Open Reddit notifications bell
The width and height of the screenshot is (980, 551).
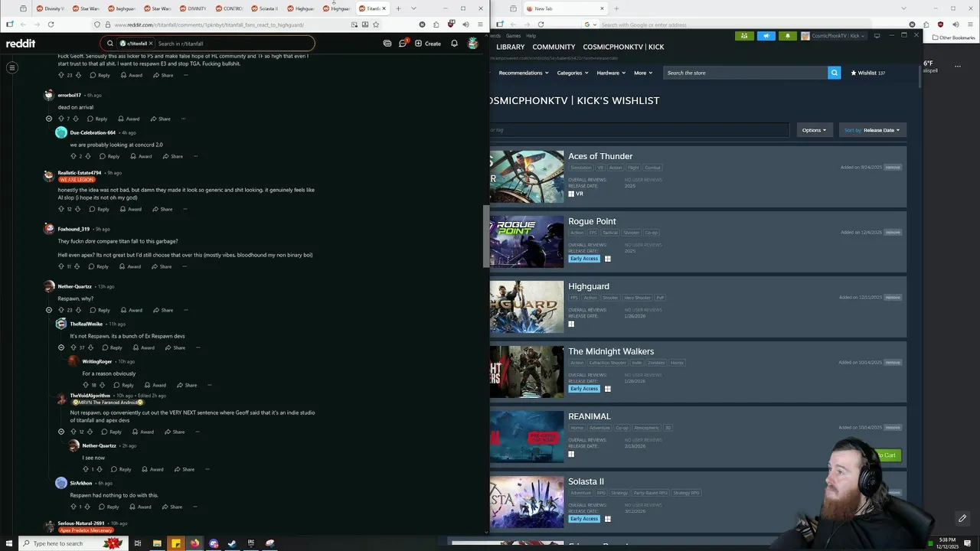(x=454, y=44)
